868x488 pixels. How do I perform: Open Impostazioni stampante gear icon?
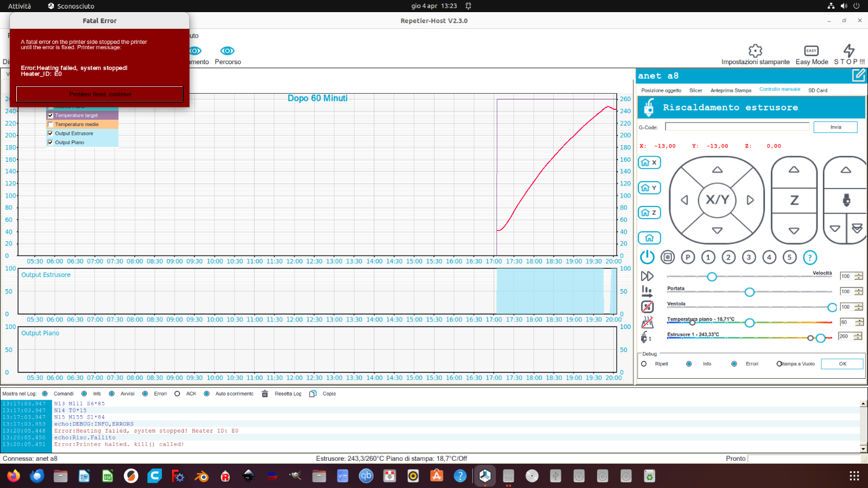tap(755, 51)
